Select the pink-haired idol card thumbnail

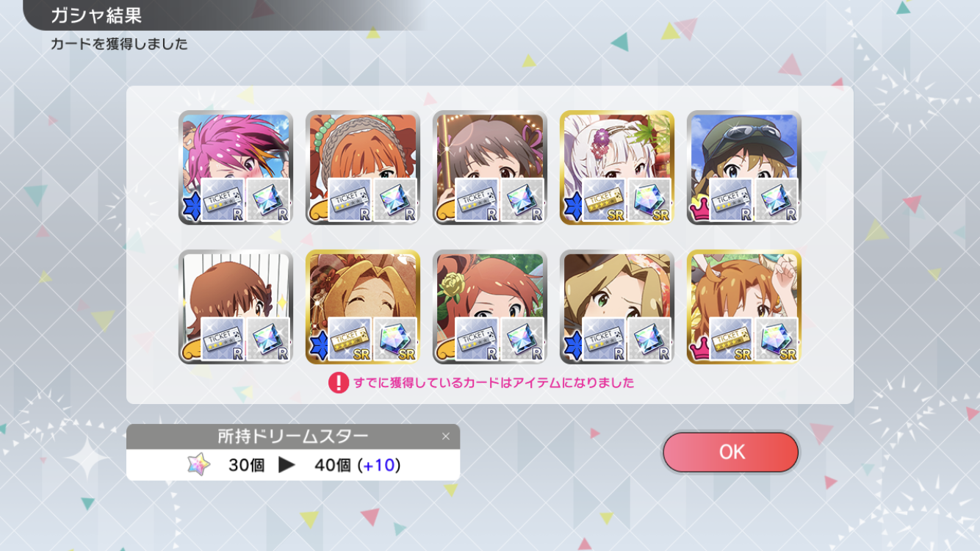(236, 168)
